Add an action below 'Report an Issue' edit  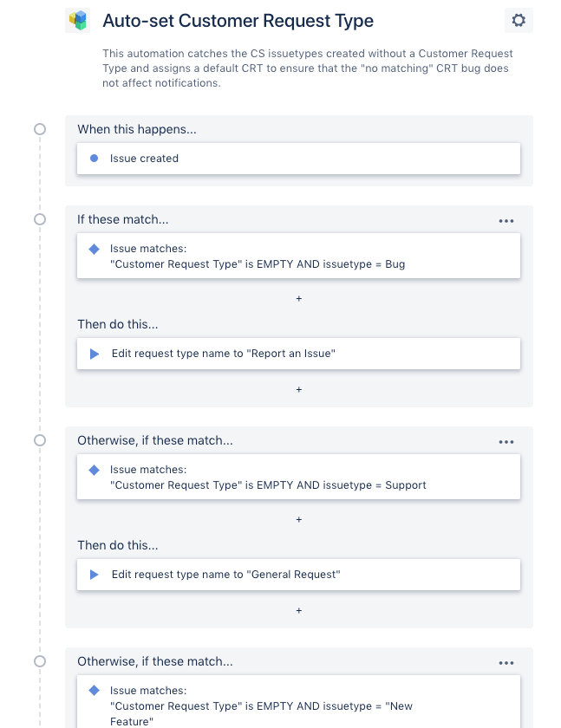pos(299,389)
